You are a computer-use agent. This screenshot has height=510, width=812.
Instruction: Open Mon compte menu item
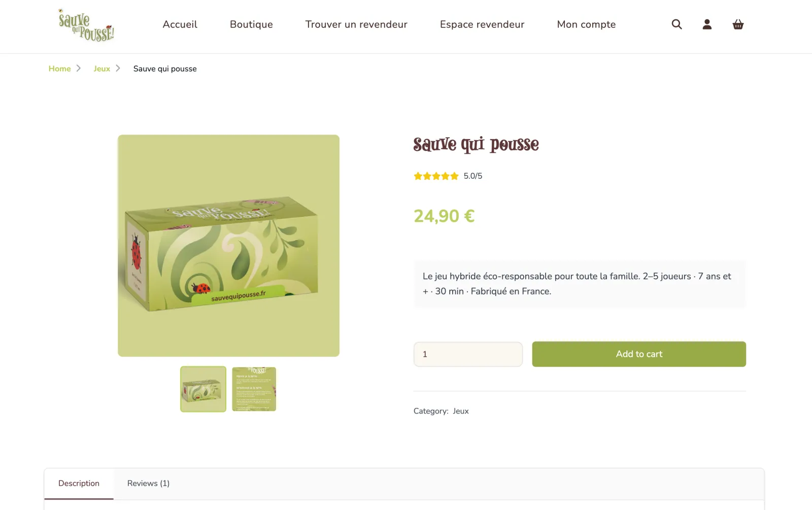586,24
